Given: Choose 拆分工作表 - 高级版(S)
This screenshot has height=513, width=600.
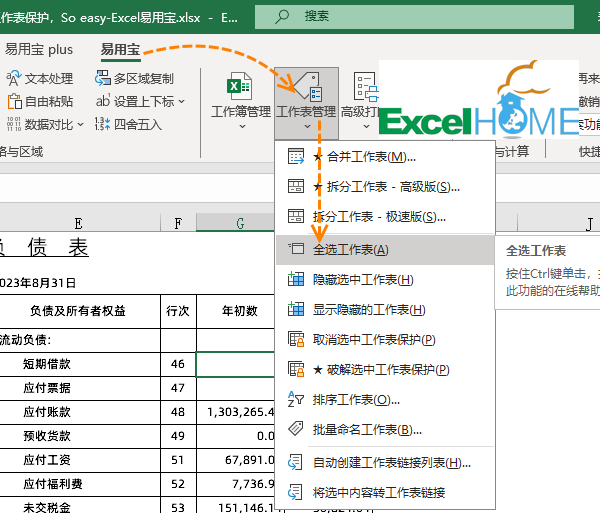Looking at the screenshot, I should [x=385, y=187].
